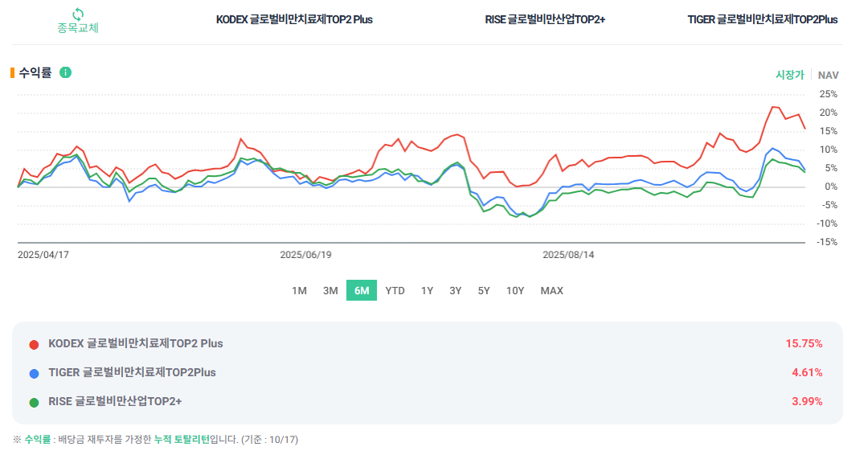Switch chart to 시장가 view
868x451 pixels.
click(x=789, y=75)
